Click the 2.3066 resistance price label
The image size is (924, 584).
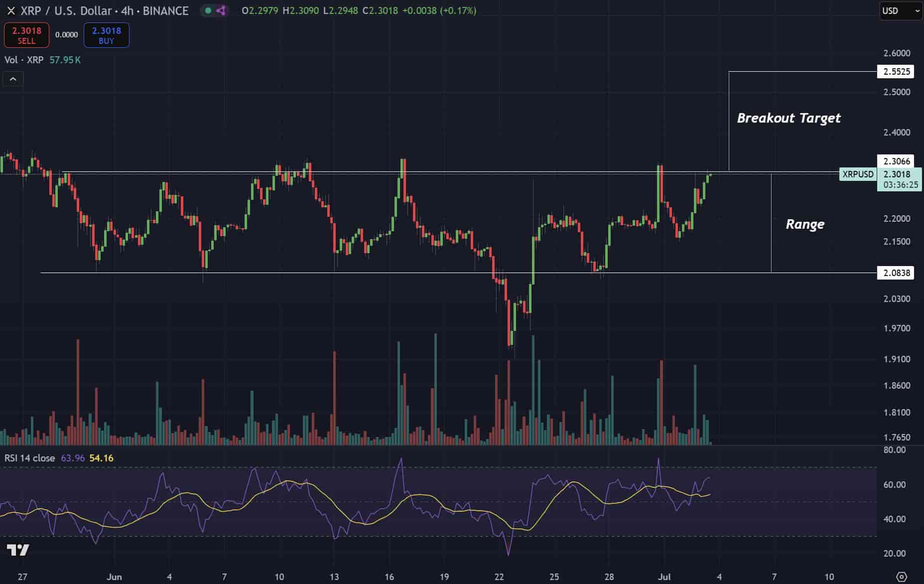pos(896,161)
